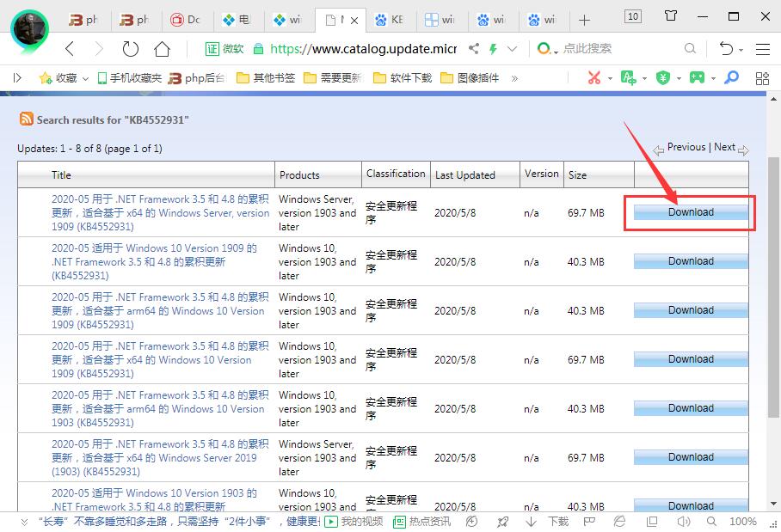The width and height of the screenshot is (781, 532).
Task: Open the 其他书签 bookmark folder
Action: (266, 78)
